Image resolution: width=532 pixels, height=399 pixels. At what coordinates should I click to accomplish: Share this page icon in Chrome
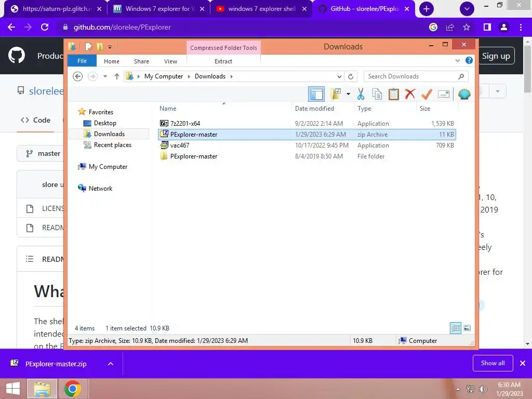450,27
